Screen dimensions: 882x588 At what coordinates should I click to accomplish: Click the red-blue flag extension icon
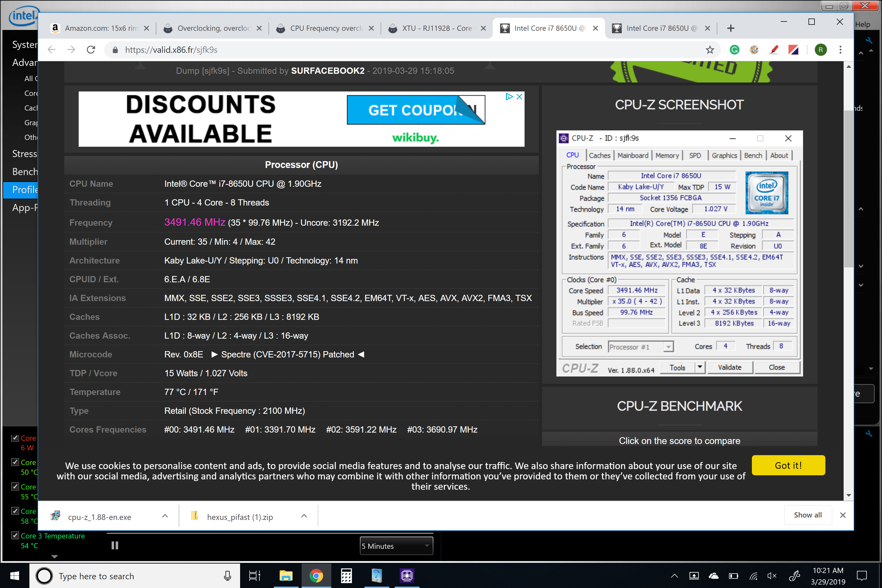793,50
